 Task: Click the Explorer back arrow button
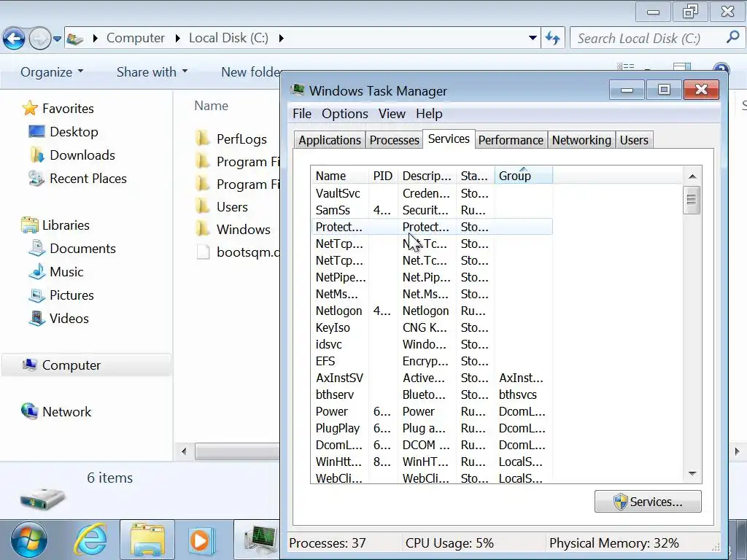click(14, 39)
